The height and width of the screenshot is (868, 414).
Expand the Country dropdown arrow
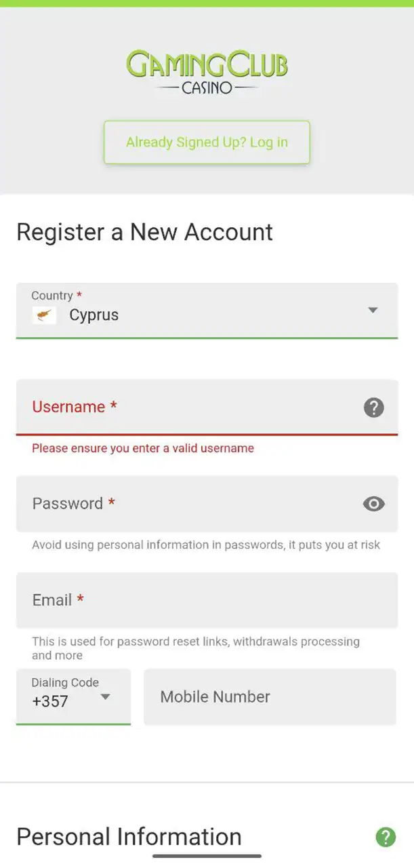click(x=373, y=310)
